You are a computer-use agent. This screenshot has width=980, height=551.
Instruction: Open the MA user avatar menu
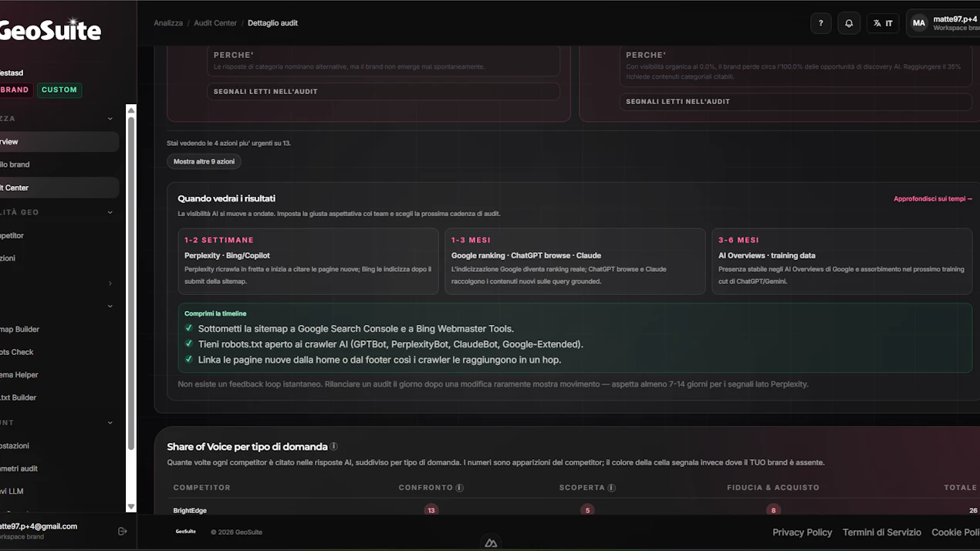coord(919,23)
